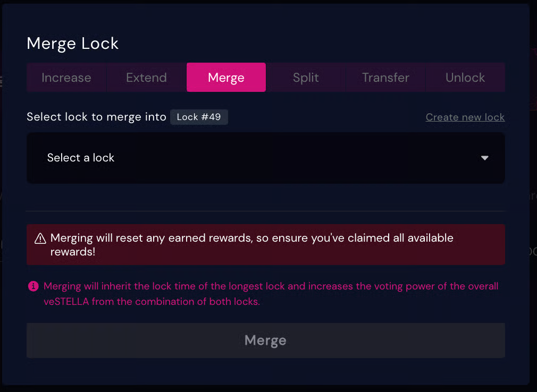Image resolution: width=537 pixels, height=392 pixels.
Task: Switch to the Transfer tab
Action: (385, 78)
